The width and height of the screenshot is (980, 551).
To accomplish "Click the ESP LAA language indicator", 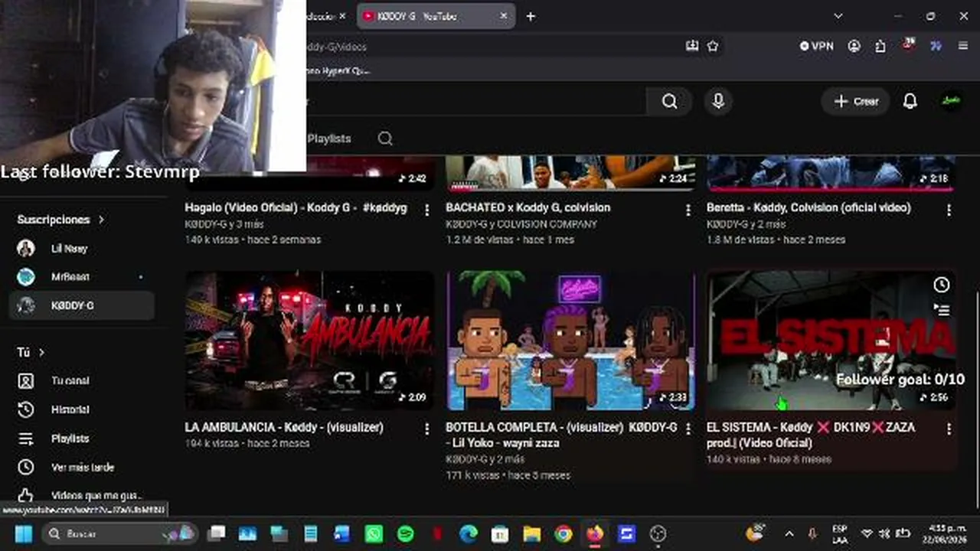I will [840, 533].
